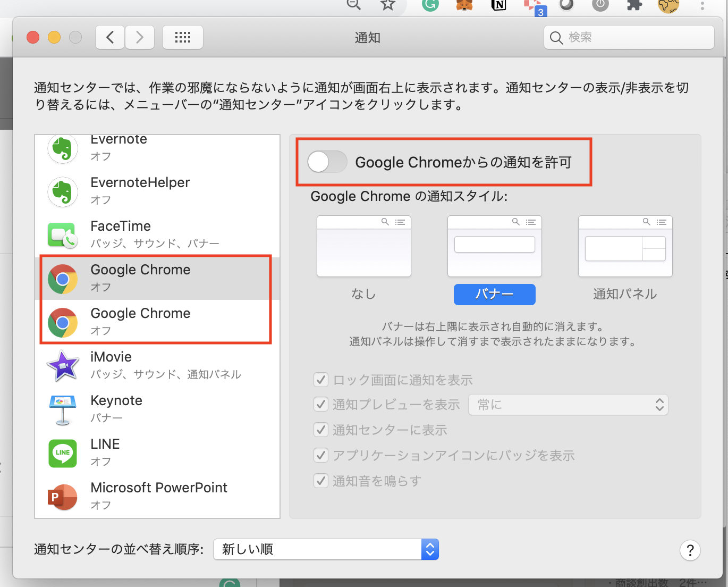This screenshot has width=728, height=587.
Task: Open browser three-dot menu
Action: 702,5
